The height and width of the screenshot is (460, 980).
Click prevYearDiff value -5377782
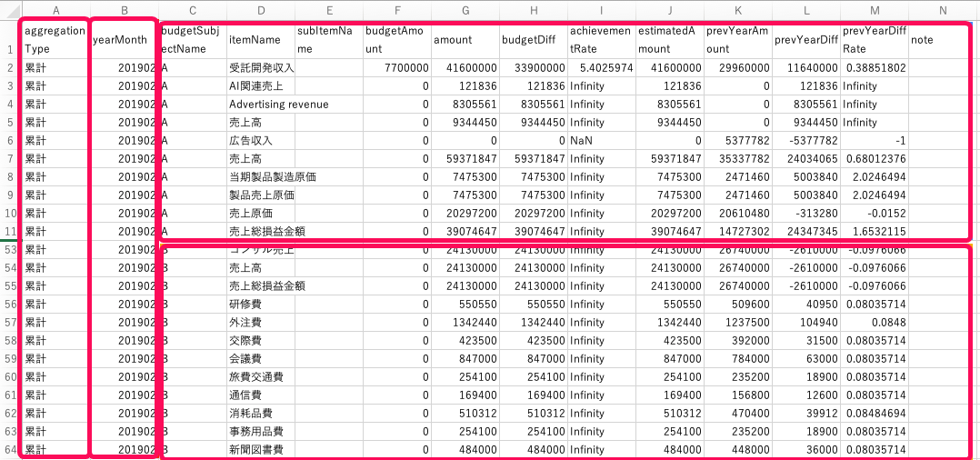pyautogui.click(x=805, y=141)
